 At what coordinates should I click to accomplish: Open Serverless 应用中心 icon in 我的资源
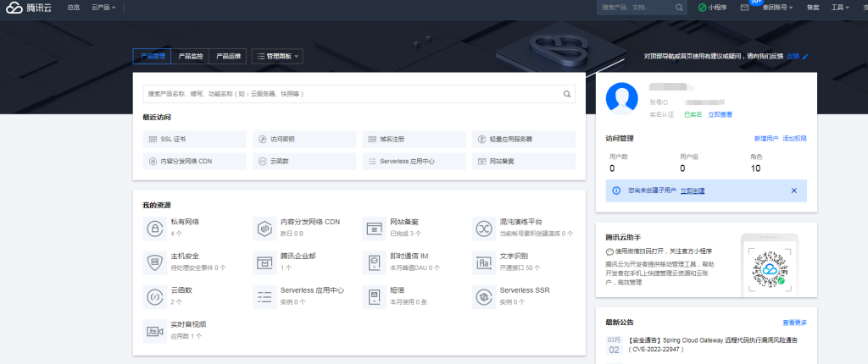coord(264,297)
